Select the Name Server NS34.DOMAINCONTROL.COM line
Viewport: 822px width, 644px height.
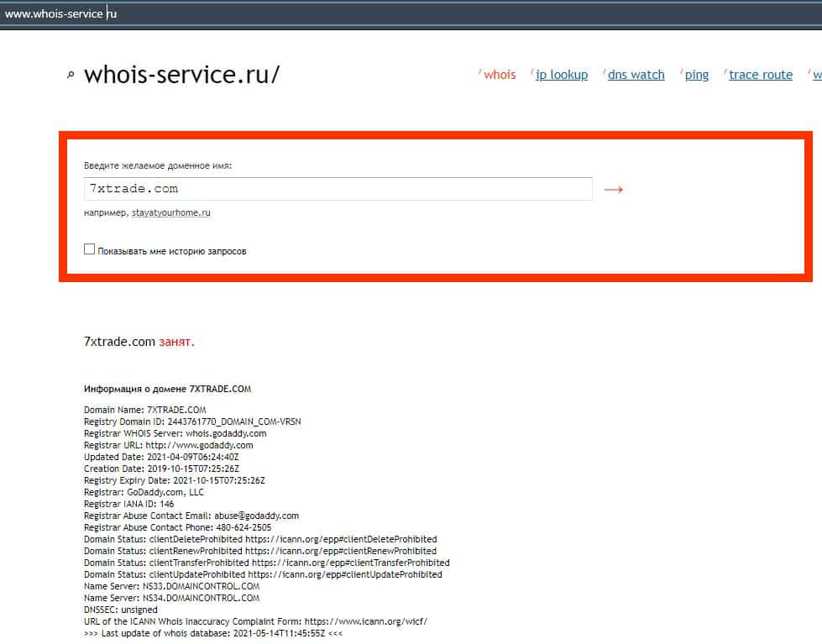[x=171, y=598]
